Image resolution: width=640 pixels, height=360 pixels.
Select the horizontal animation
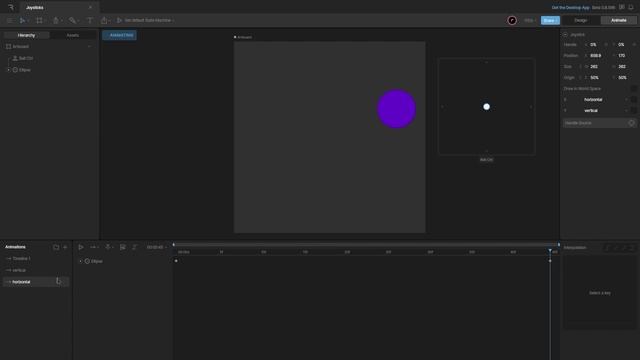(x=36, y=282)
